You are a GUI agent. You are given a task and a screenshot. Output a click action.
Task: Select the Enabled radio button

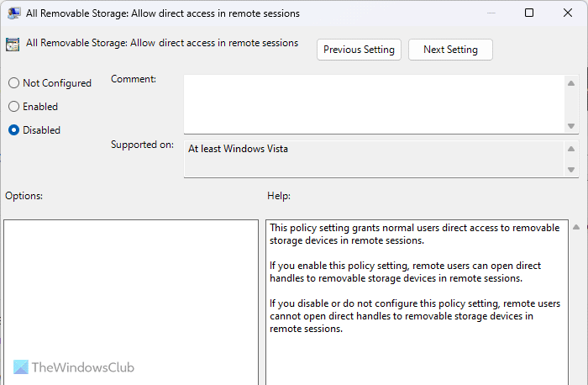[13, 107]
